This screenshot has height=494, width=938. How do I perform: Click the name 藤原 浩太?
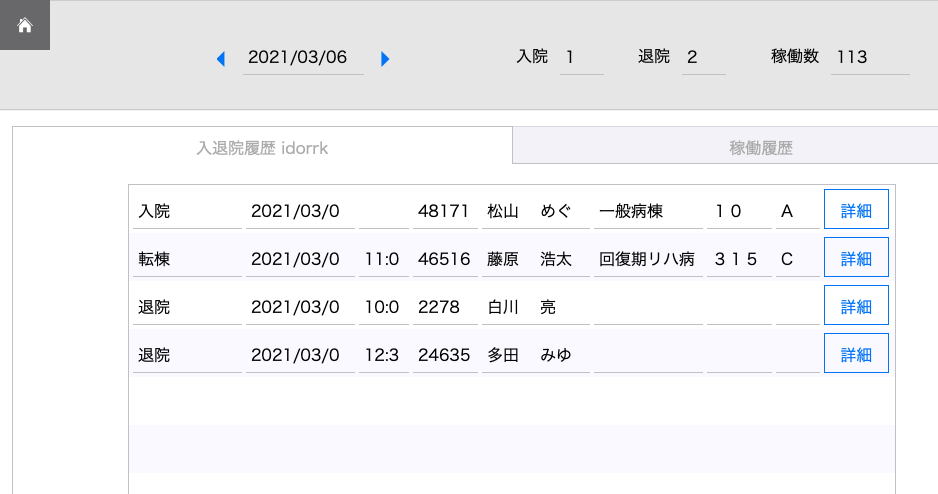(x=535, y=259)
